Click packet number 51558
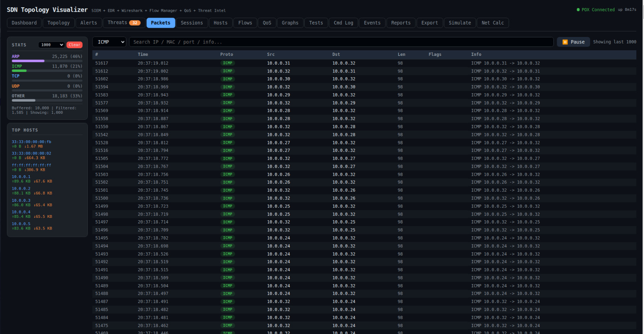 (102, 119)
